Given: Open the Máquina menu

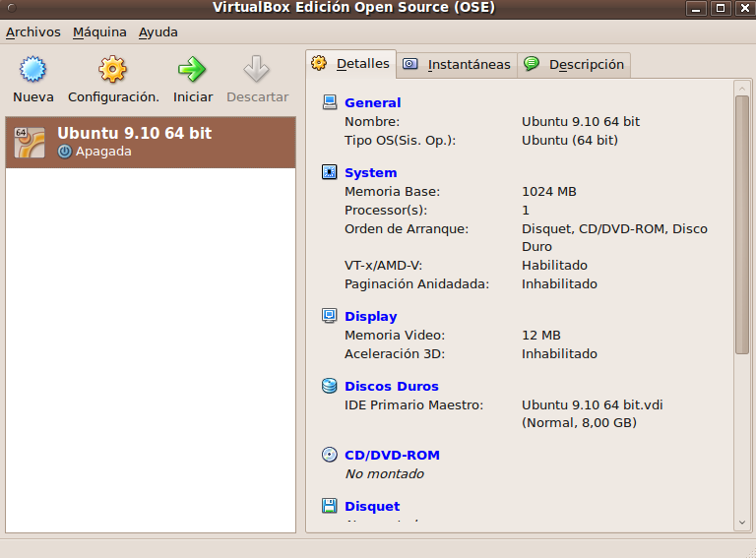Looking at the screenshot, I should 99,32.
